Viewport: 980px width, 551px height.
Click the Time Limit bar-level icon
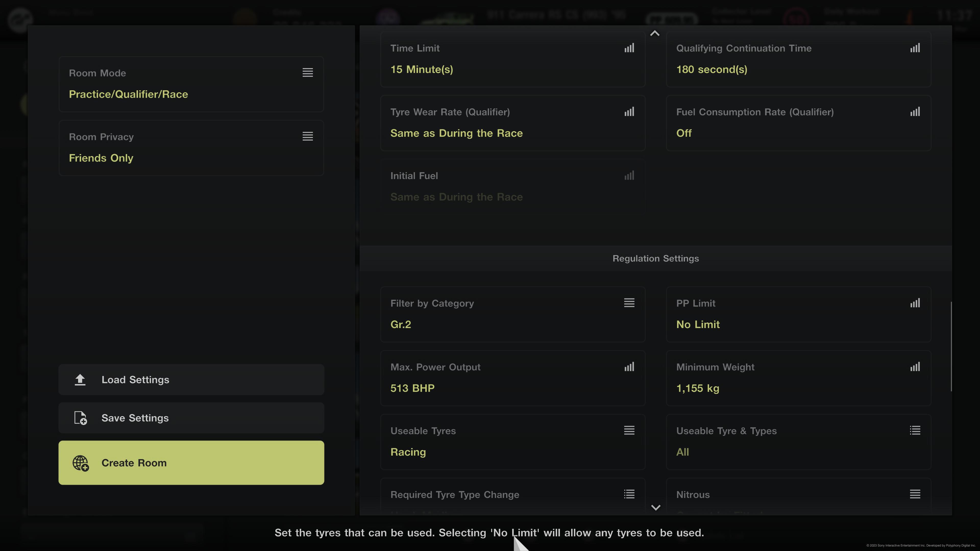(x=629, y=48)
